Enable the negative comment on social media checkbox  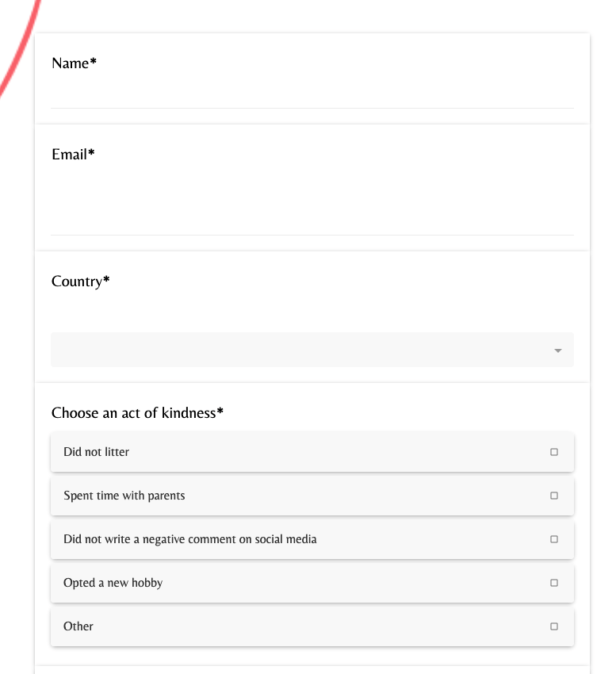tap(554, 539)
